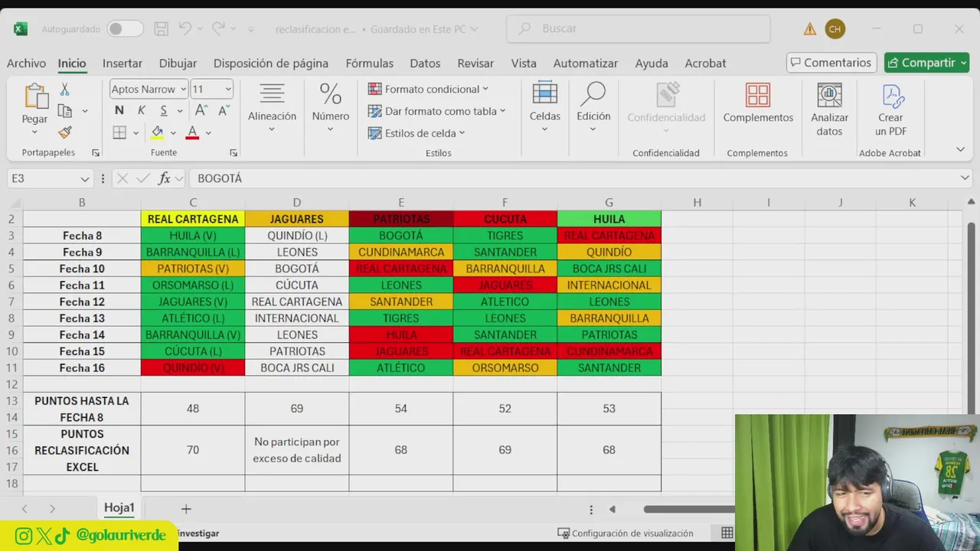This screenshot has height=551, width=980.
Task: Increase font size with large A
Action: tap(202, 110)
